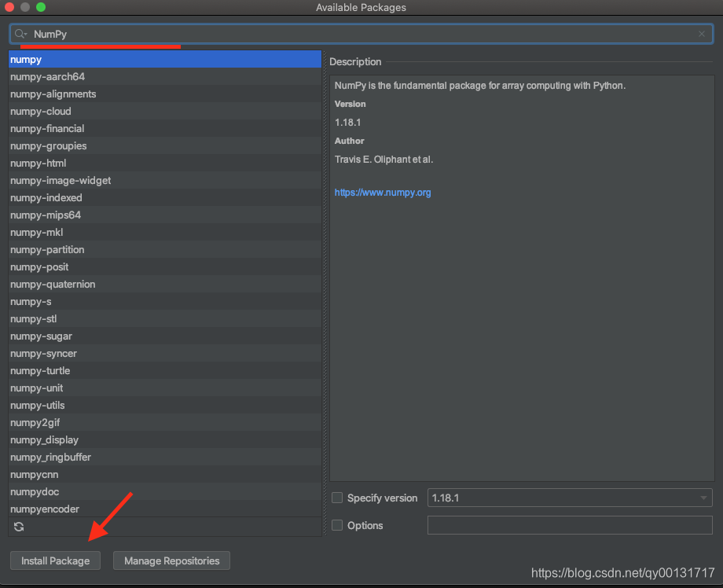
Task: Open the version 1.18.1 dropdown
Action: 570,498
